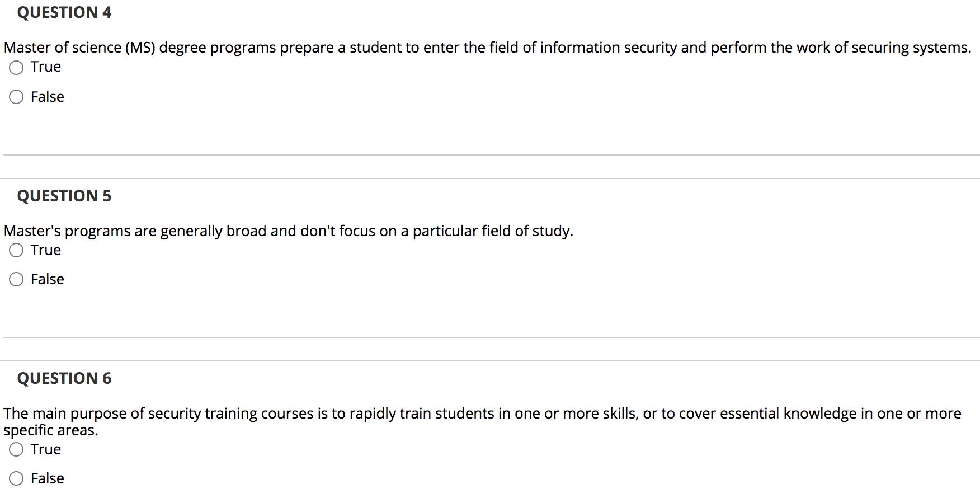
Task: Click the 'Master's programs are generally broad' statement
Action: click(289, 231)
